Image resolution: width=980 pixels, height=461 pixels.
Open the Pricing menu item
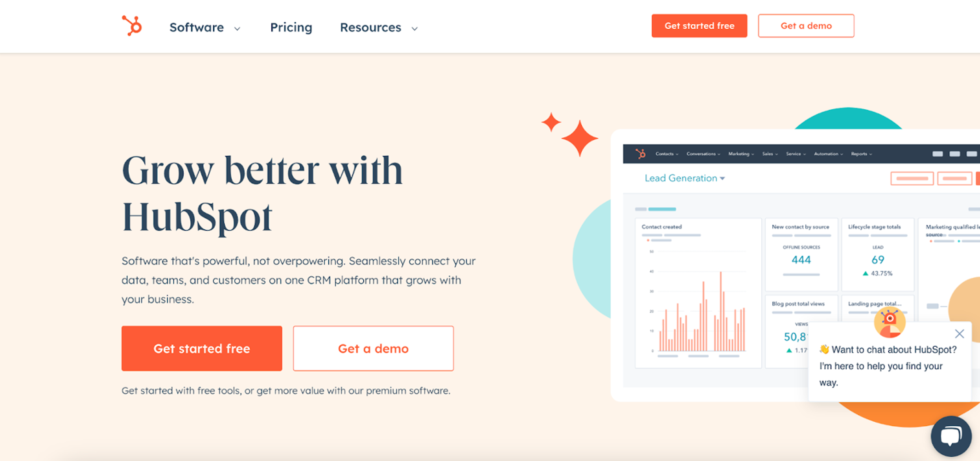[291, 27]
